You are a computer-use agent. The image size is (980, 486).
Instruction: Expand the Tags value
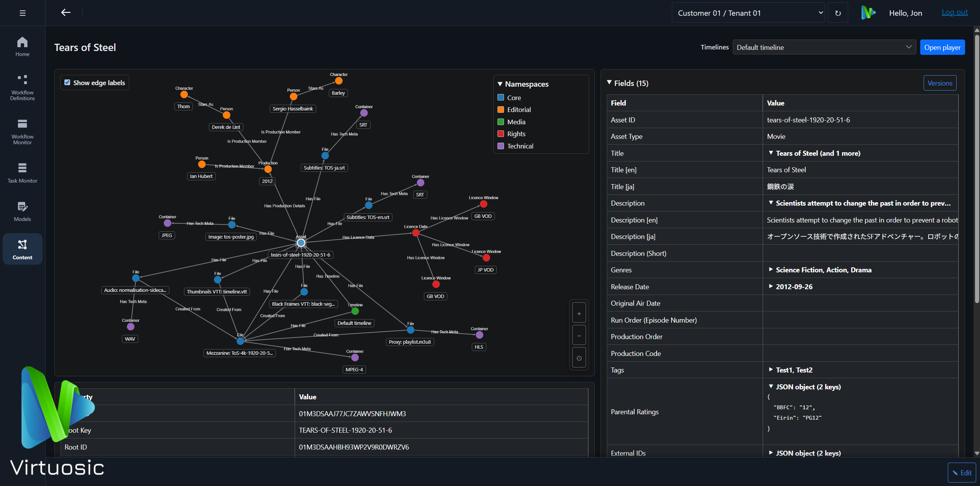point(771,370)
